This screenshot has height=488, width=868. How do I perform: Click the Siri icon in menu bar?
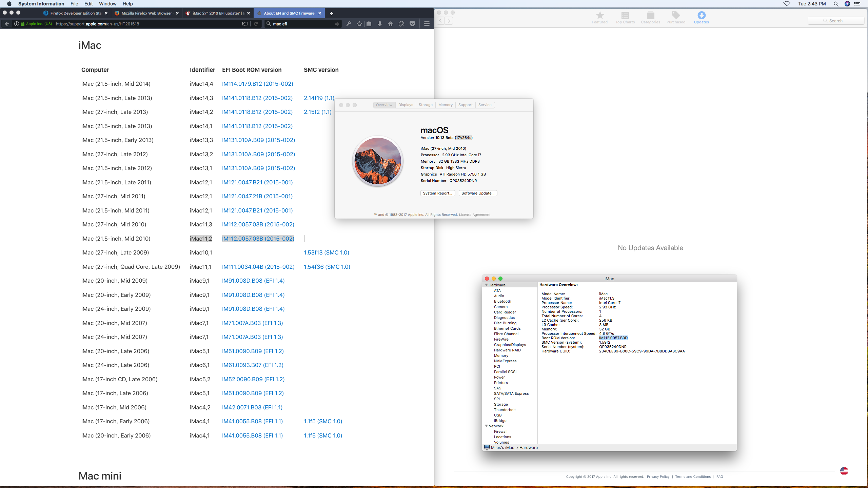pyautogui.click(x=847, y=4)
